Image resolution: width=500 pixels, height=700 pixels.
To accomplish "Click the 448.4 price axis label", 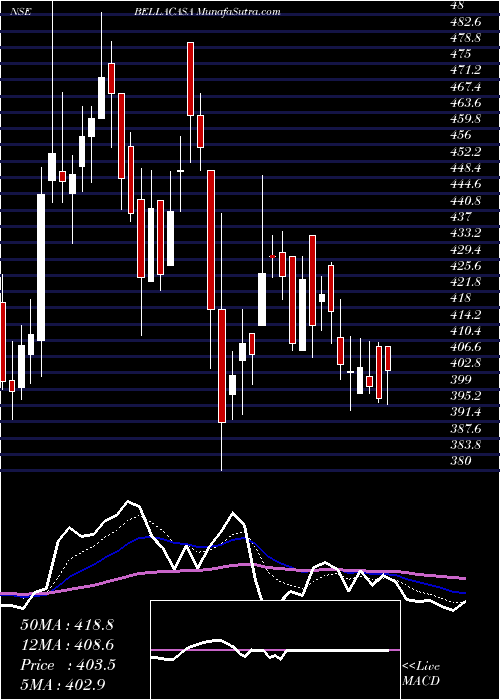I will pyautogui.click(x=467, y=168).
